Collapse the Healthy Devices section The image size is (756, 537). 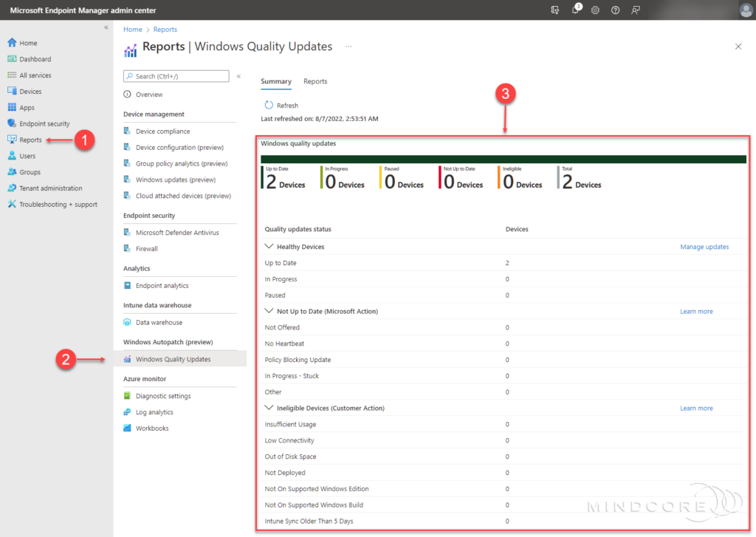click(269, 247)
